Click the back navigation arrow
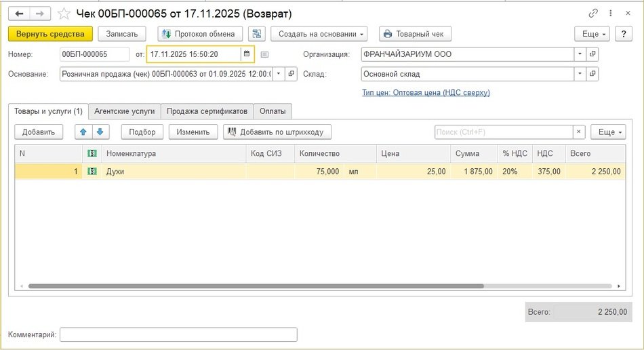644x350 pixels. point(19,14)
